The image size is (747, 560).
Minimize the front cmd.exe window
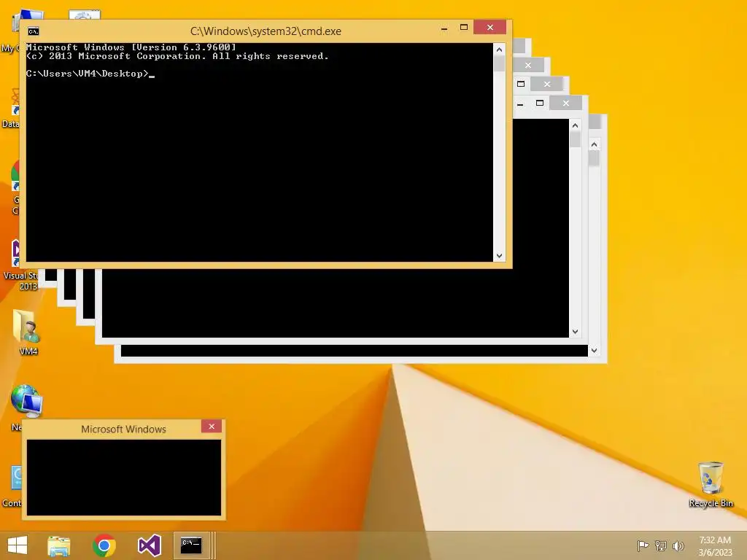pos(444,28)
